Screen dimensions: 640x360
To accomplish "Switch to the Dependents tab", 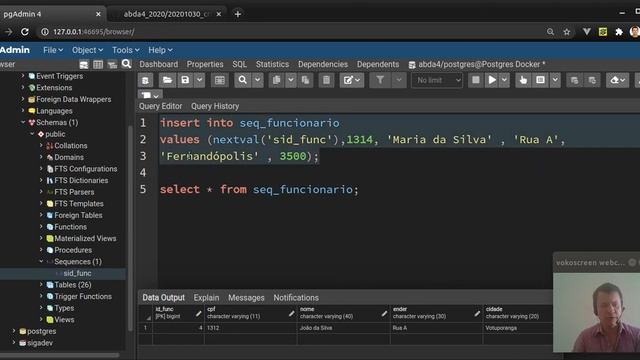I will 378,64.
